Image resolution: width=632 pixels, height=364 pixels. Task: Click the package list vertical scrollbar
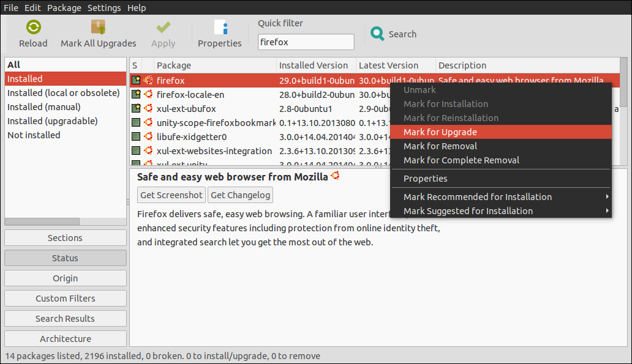tap(623, 83)
